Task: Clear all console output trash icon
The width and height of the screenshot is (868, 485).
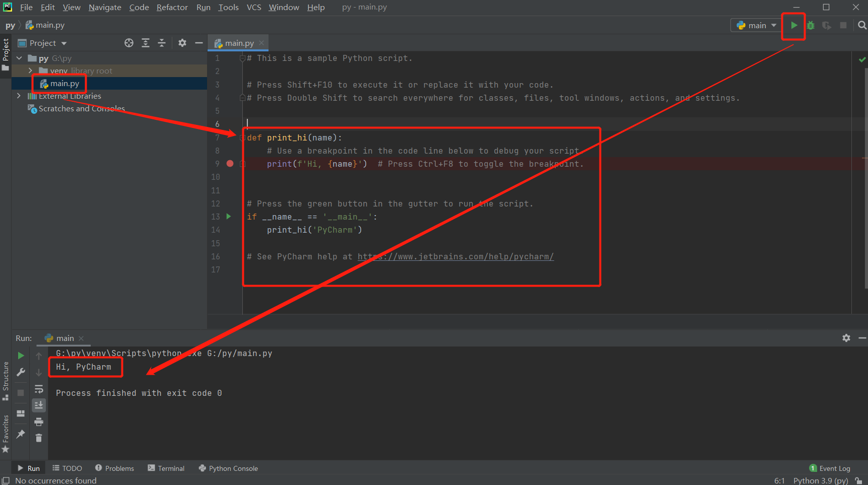Action: tap(39, 438)
